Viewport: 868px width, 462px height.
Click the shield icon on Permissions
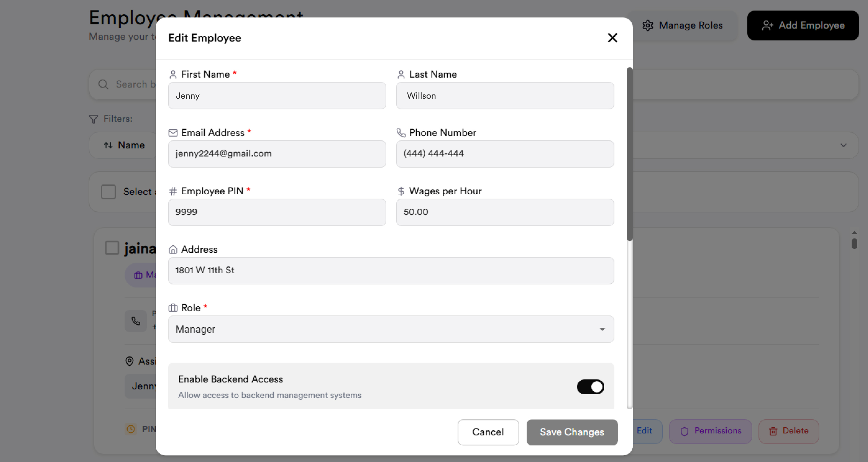[684, 431]
